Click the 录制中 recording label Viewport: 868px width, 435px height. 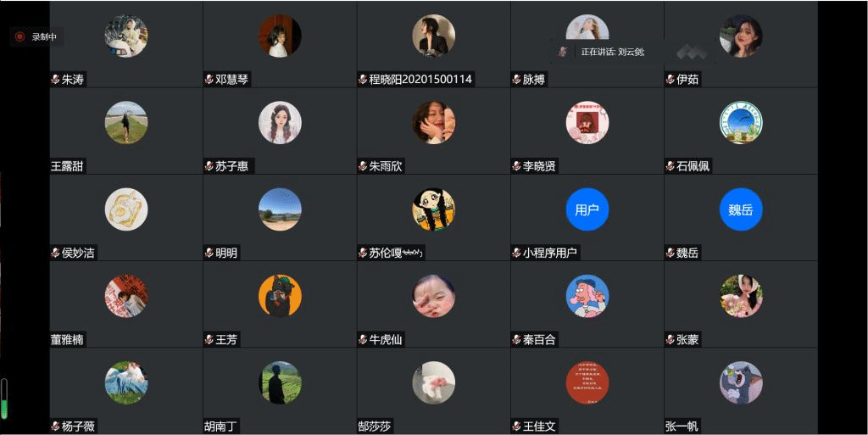44,37
